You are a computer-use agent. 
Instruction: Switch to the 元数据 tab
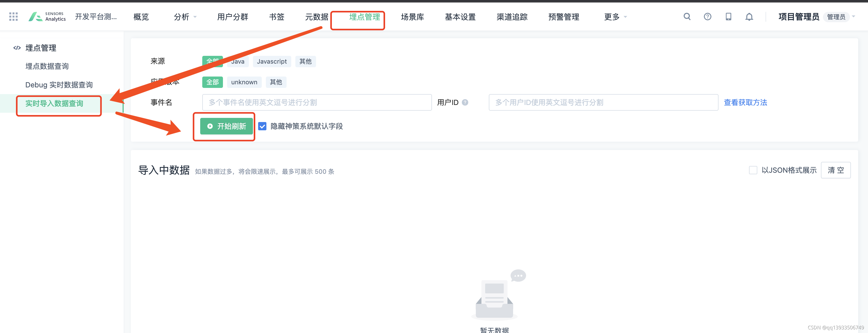point(316,17)
